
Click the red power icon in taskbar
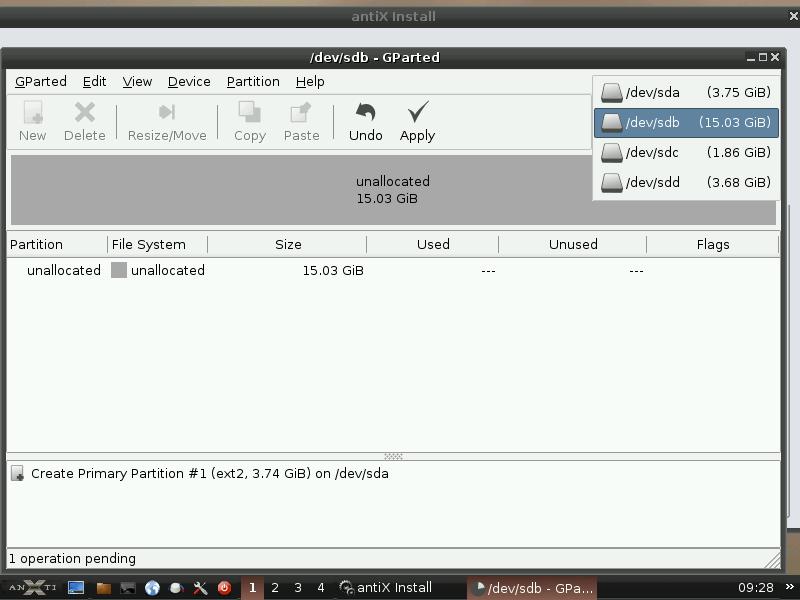tap(224, 588)
